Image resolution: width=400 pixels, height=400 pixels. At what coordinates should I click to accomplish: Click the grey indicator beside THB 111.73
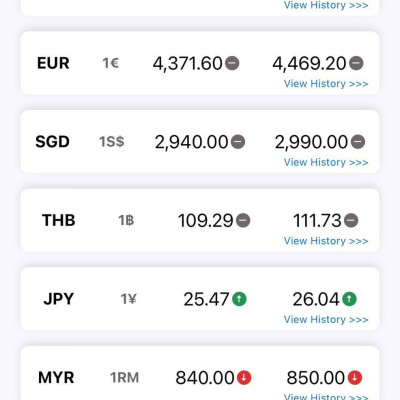[351, 220]
